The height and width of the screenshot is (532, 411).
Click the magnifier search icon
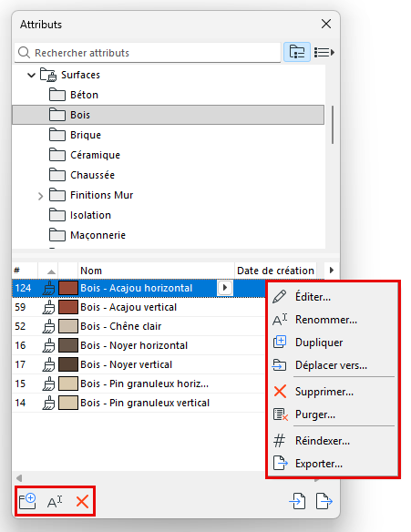(x=24, y=53)
